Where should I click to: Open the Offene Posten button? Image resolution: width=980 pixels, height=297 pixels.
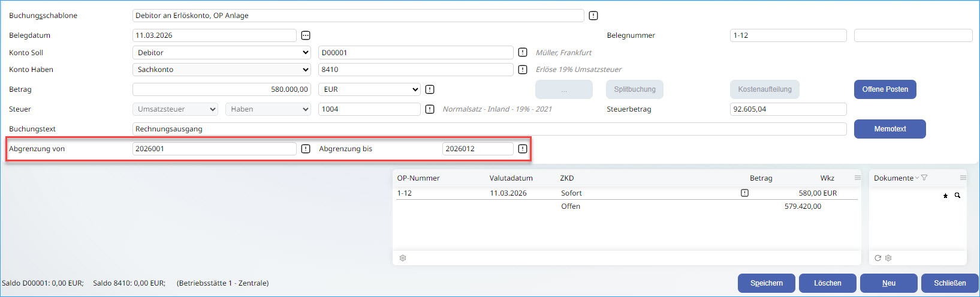point(885,89)
